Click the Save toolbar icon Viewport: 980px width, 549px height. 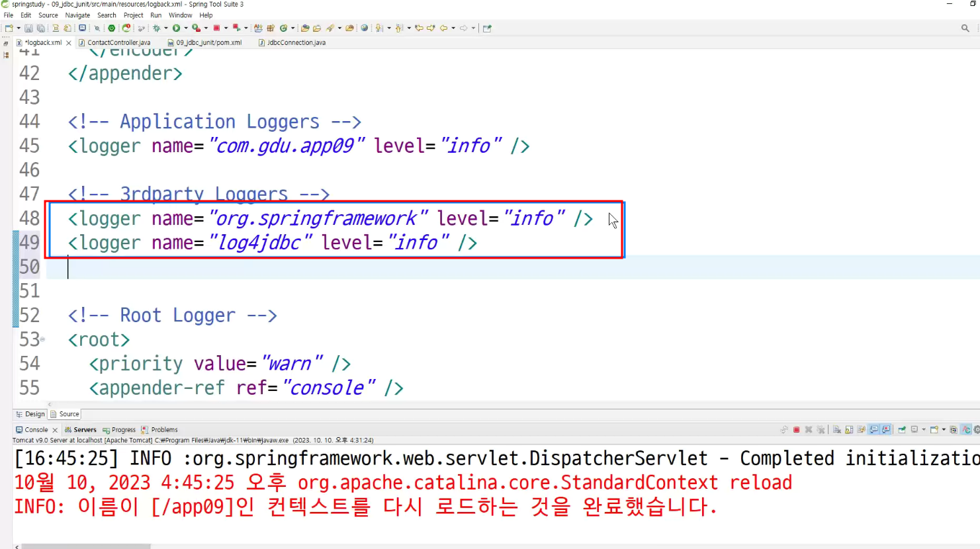point(28,28)
